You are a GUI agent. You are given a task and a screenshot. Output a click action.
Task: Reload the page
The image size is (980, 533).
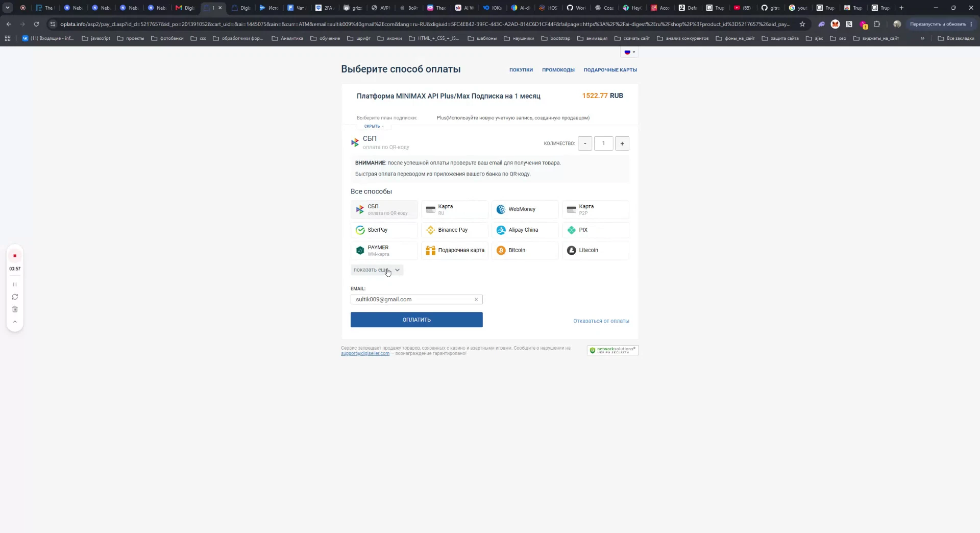tap(36, 24)
